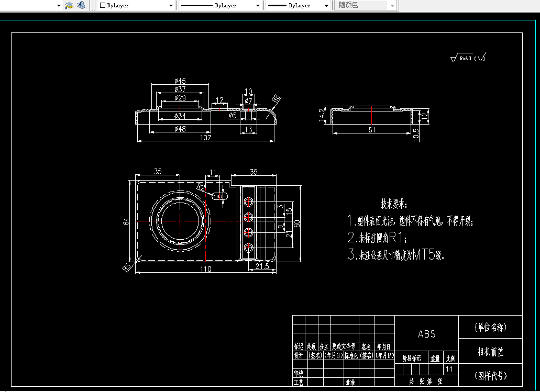
Task: Select the 14.2 height dimension
Action: 322,115
